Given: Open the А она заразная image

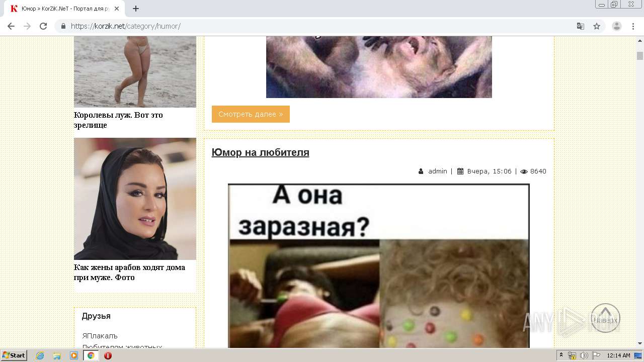Looking at the screenshot, I should pyautogui.click(x=379, y=265).
